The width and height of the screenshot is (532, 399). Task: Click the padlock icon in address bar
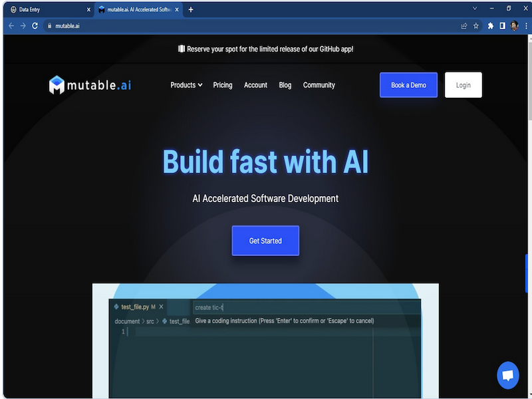tap(49, 26)
